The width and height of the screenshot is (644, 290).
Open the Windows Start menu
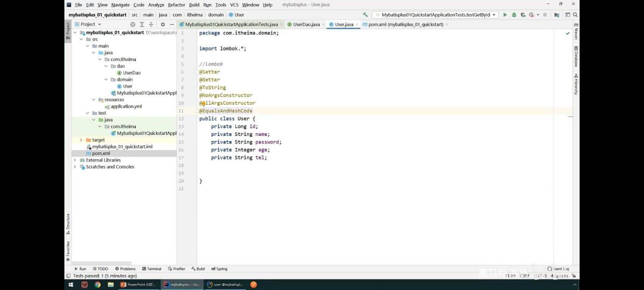[70, 284]
